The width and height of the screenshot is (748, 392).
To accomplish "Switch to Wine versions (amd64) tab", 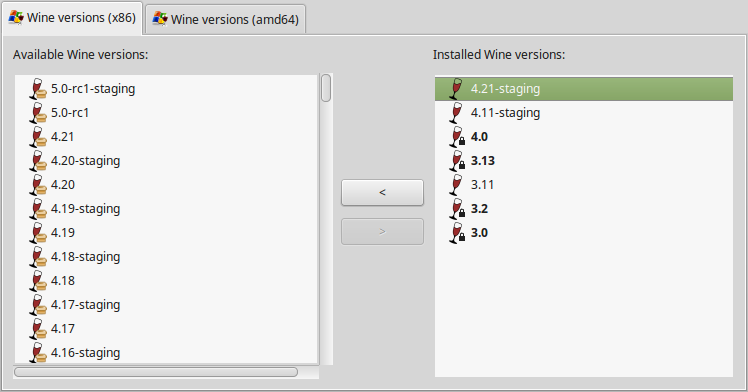I will point(226,19).
